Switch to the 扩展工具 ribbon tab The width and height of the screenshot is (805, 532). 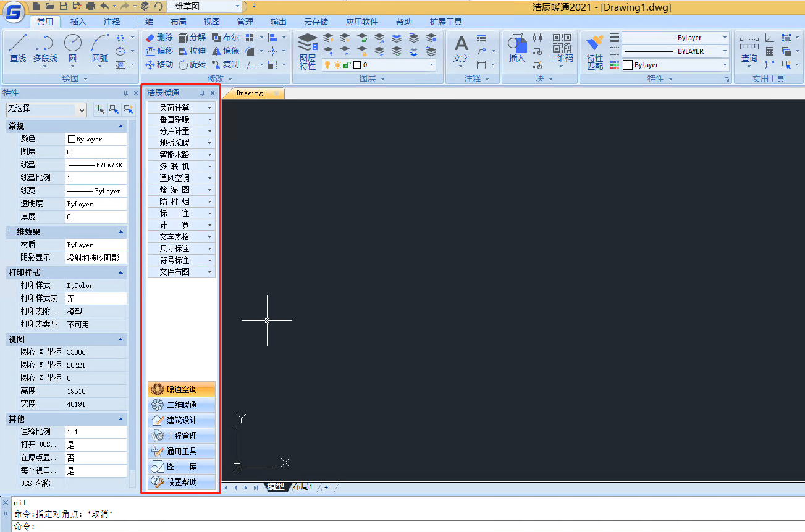446,22
